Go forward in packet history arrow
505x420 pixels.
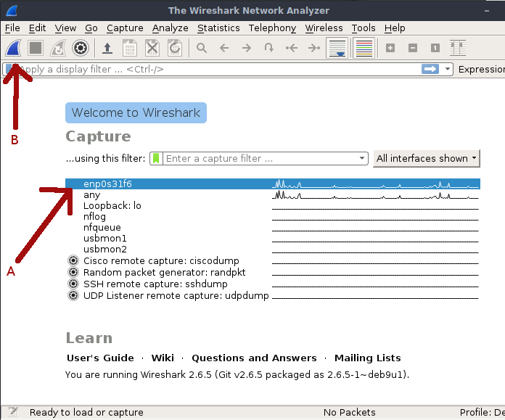tap(247, 49)
